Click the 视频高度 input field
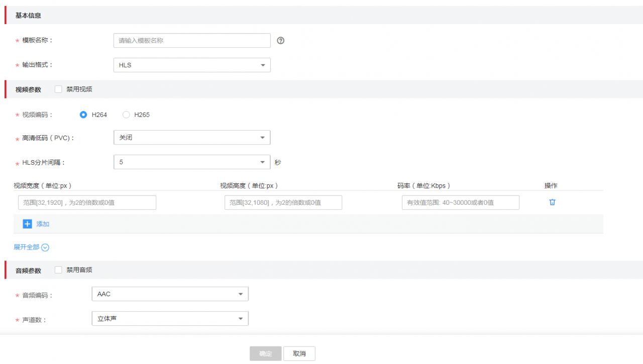643x364 pixels. click(x=283, y=203)
